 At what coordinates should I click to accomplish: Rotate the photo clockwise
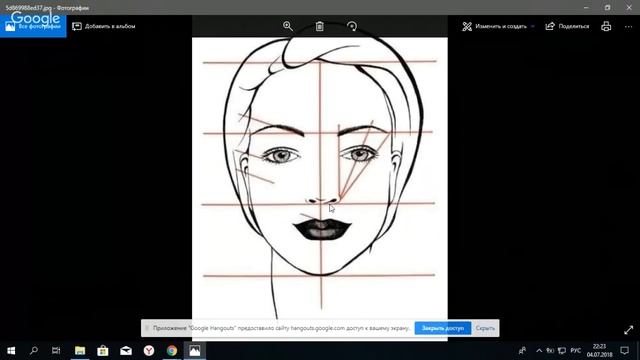pos(352,26)
